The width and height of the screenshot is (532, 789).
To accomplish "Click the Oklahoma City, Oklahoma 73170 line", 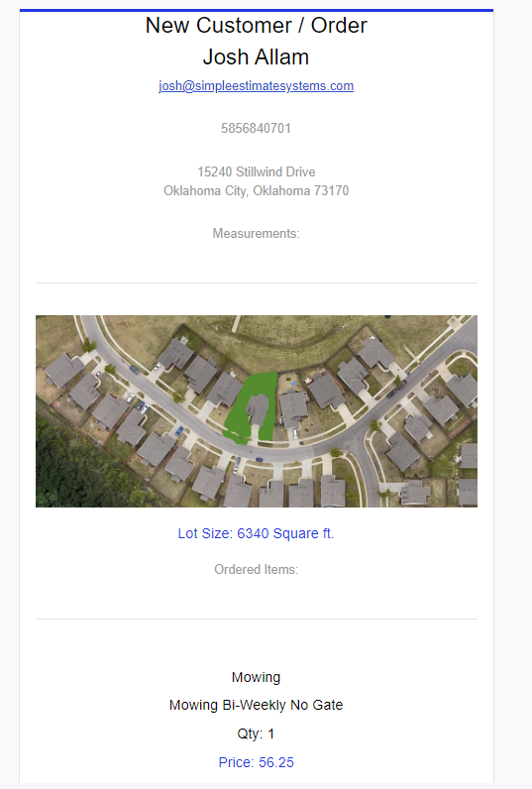I will click(256, 191).
